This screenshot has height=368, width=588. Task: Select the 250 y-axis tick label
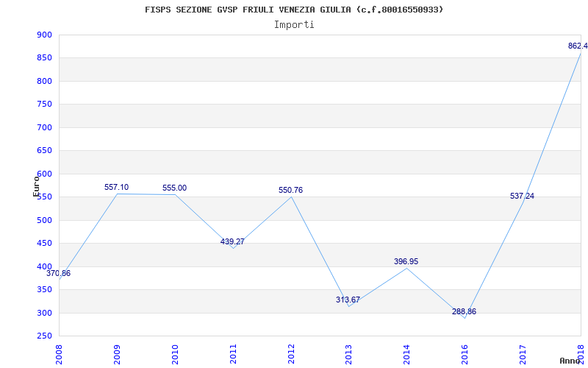click(44, 336)
